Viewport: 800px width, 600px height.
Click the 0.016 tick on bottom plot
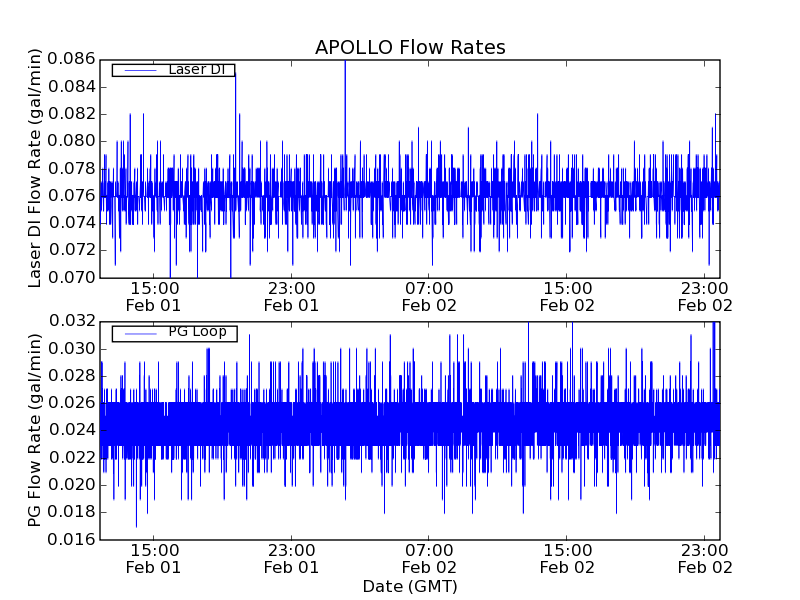tap(71, 539)
